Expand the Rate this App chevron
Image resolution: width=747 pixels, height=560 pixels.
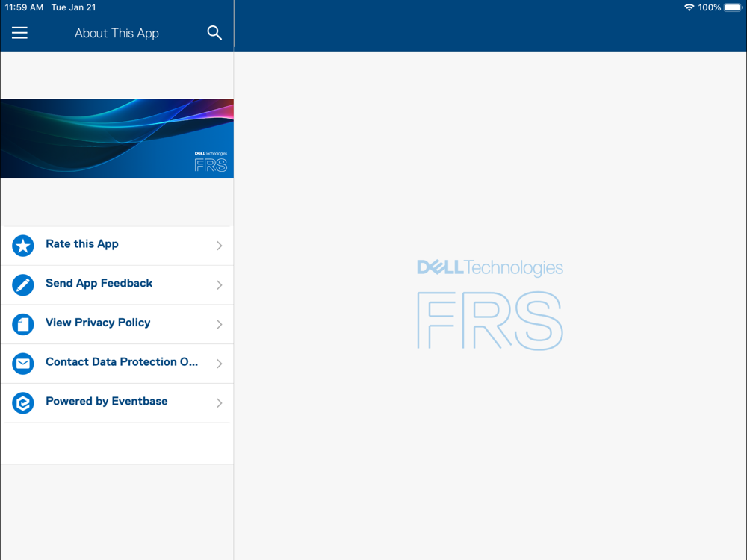(219, 246)
